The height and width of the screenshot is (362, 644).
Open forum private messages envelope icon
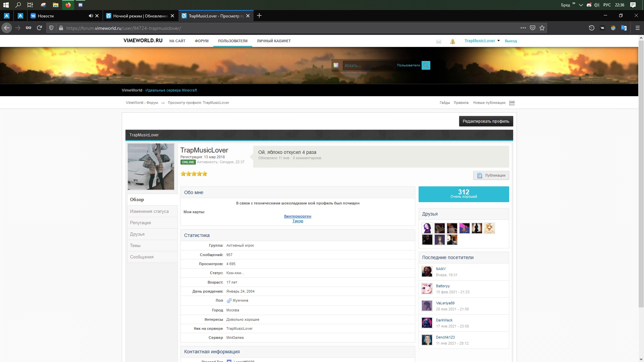438,42
